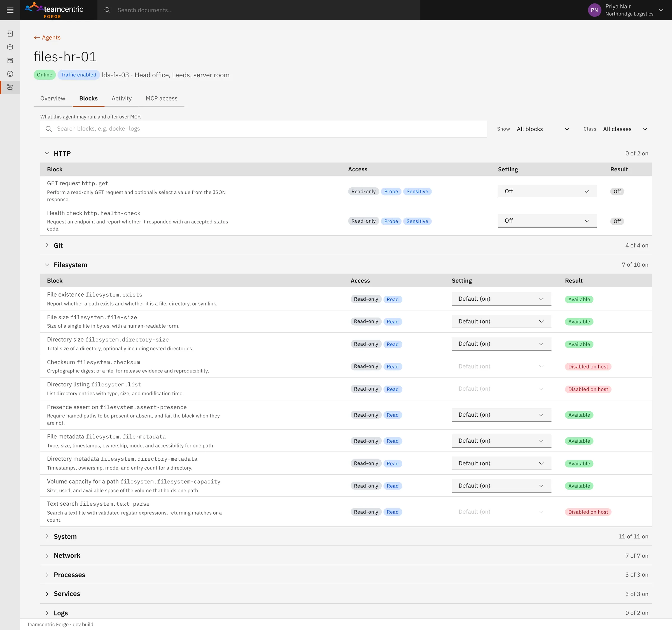Open the workflow agents icon in the sidebar
672x630 pixels.
point(10,88)
